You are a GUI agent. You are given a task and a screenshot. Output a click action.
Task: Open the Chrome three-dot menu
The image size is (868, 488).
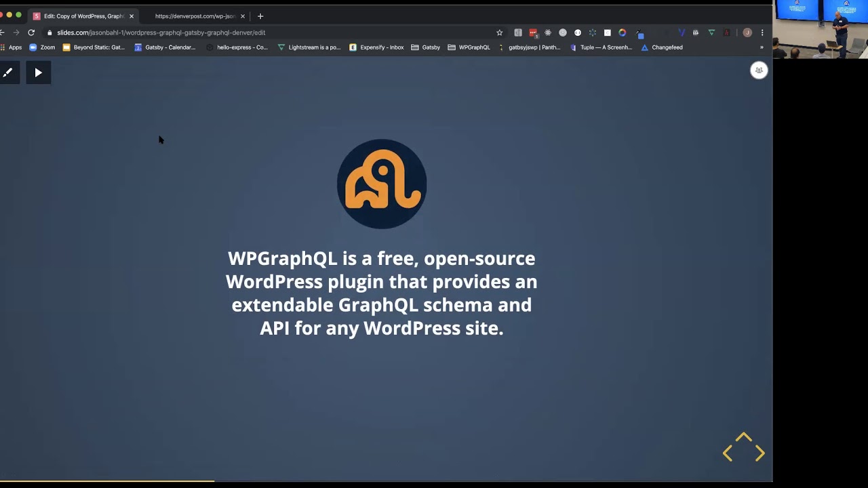pyautogui.click(x=762, y=33)
